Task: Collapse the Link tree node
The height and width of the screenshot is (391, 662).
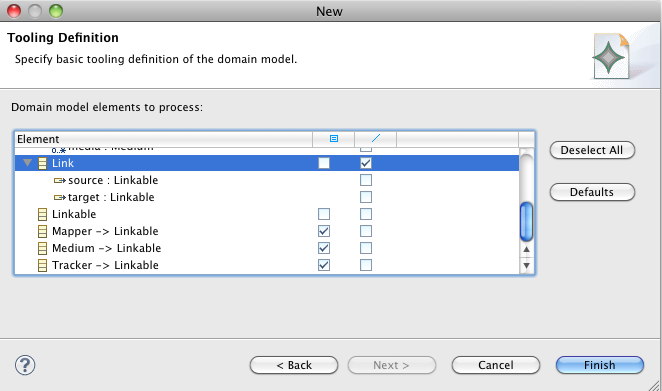Action: tap(27, 163)
